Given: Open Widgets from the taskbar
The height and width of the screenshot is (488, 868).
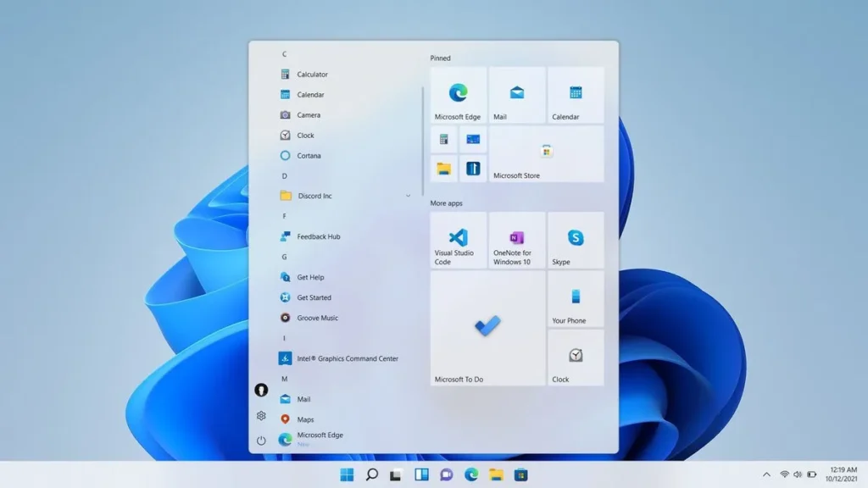Looking at the screenshot, I should click(421, 474).
